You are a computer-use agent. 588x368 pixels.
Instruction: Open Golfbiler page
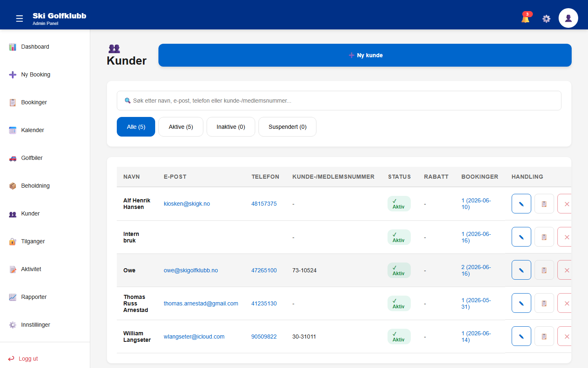45,158
